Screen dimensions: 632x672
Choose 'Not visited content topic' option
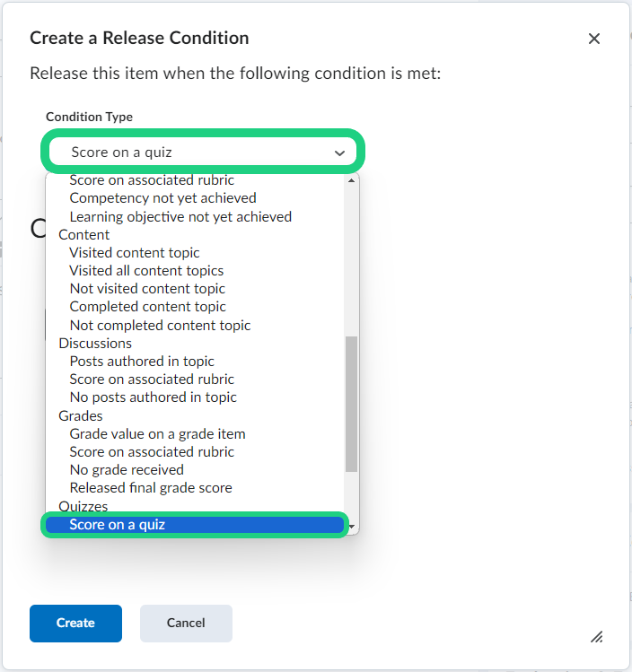pos(147,289)
